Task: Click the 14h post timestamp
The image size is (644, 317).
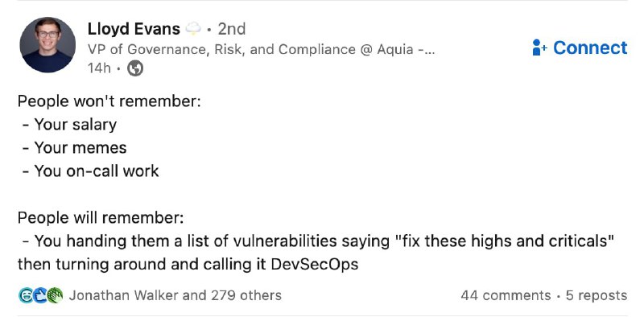Action: [99, 68]
